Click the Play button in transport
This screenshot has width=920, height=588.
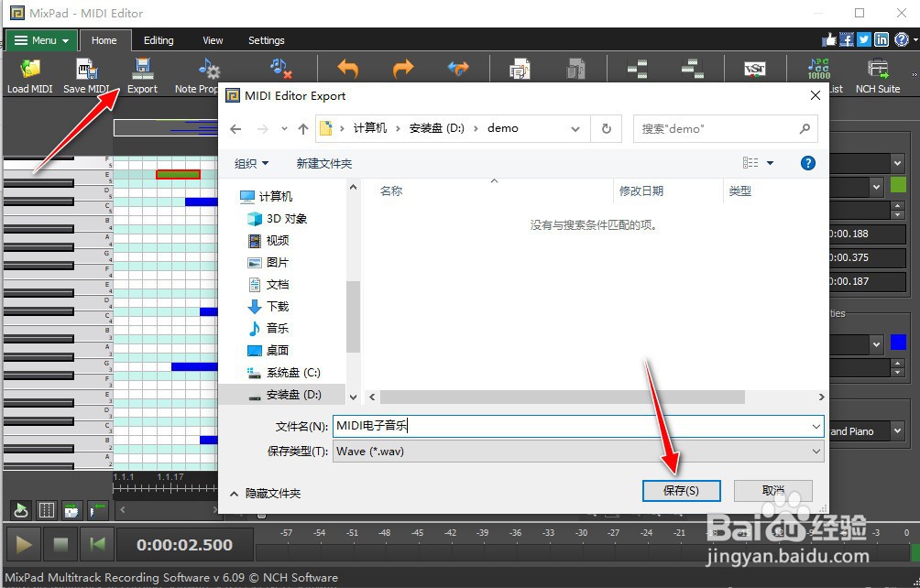pos(24,545)
